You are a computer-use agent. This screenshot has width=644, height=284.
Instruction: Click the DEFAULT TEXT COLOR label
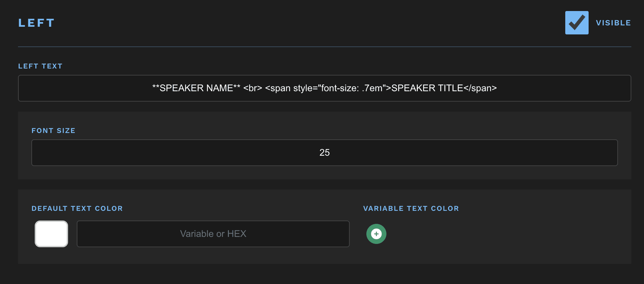tap(77, 208)
